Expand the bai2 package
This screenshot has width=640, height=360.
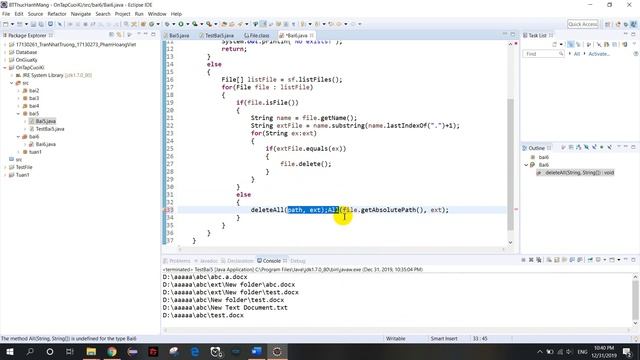[x=18, y=91]
